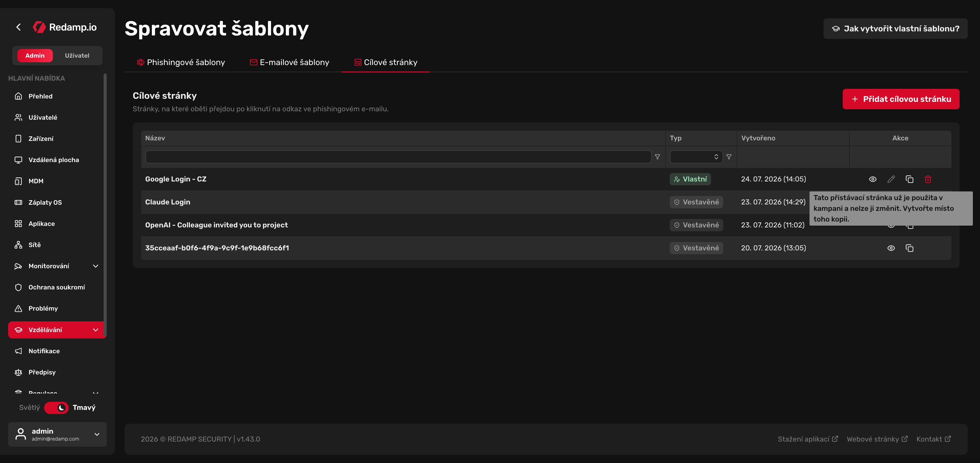
Task: Click the Vzdělávání graduation cap icon
Action: click(x=18, y=330)
